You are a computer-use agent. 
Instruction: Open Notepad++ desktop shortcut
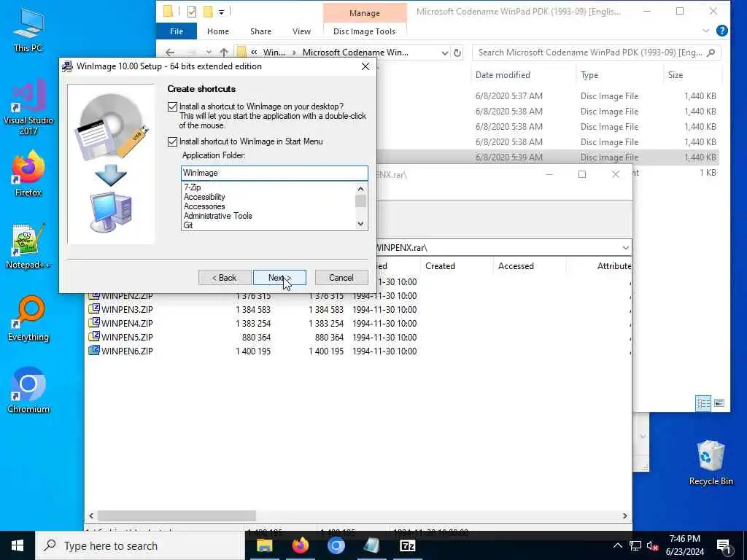click(28, 246)
